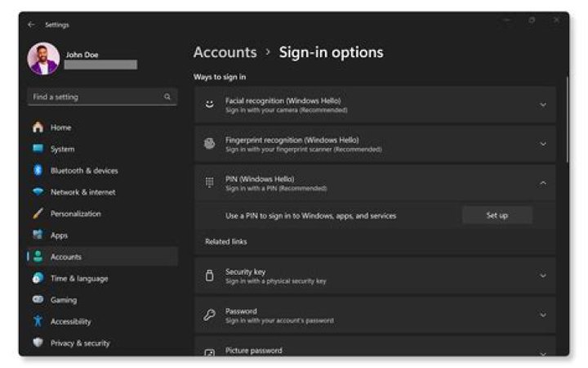Screen dimensions: 588x368
Task: Click the Bluetooth icon in sidebar
Action: pos(38,170)
